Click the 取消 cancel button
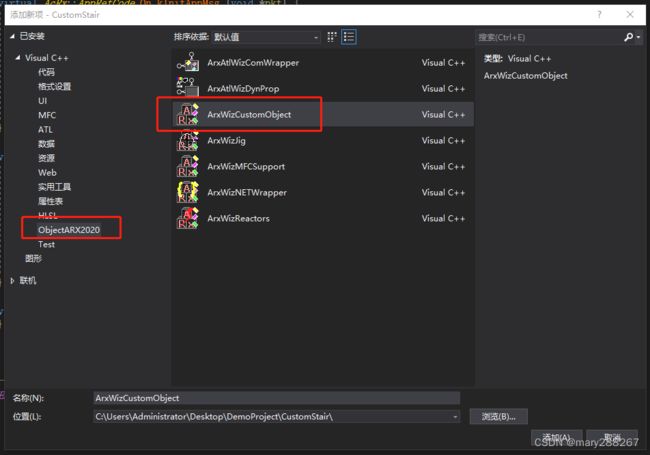650x455 pixels. click(612, 438)
